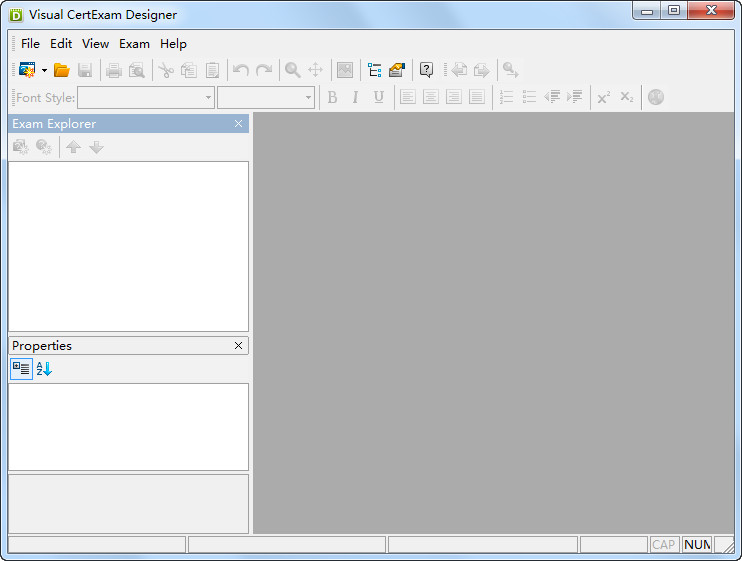Click the Save disk icon

(x=85, y=70)
